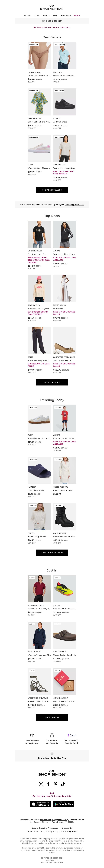Click the Shop Best Sellers button
The width and height of the screenshot is (104, 868).
coord(52,190)
